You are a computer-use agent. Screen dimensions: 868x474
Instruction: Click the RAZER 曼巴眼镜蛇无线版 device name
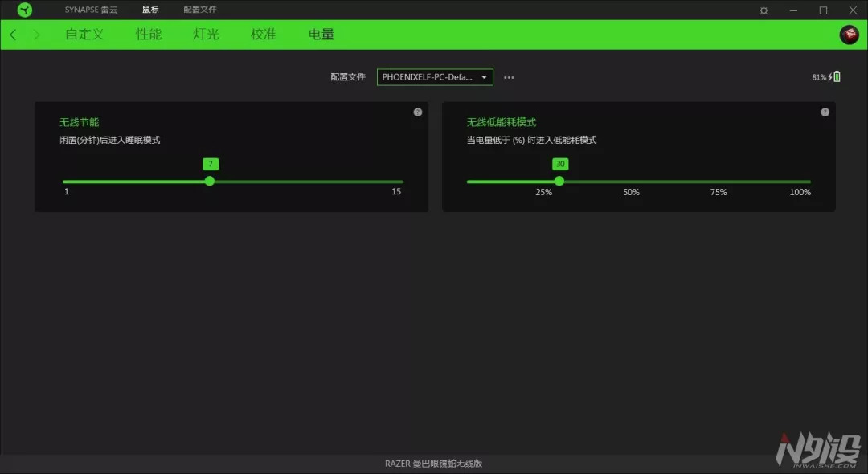tap(433, 464)
